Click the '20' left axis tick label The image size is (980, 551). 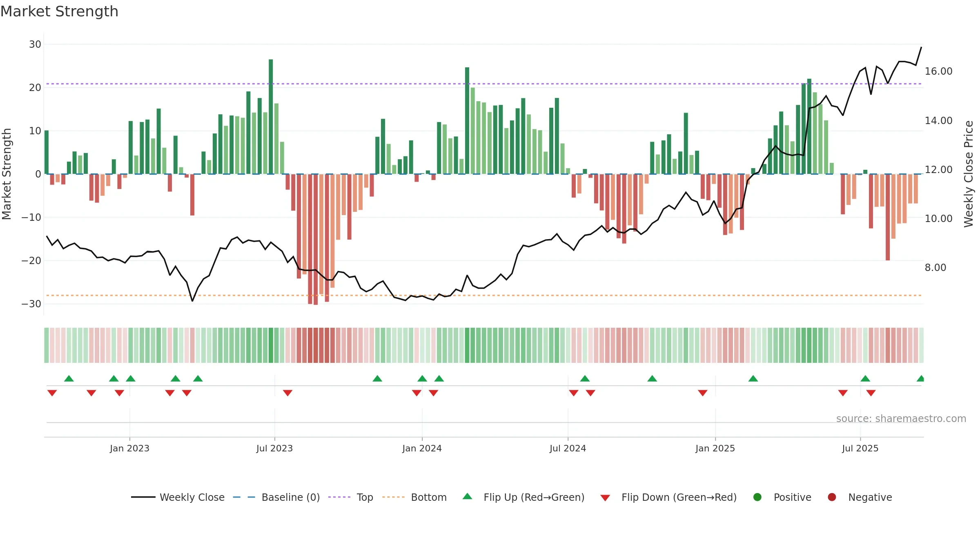(x=35, y=87)
